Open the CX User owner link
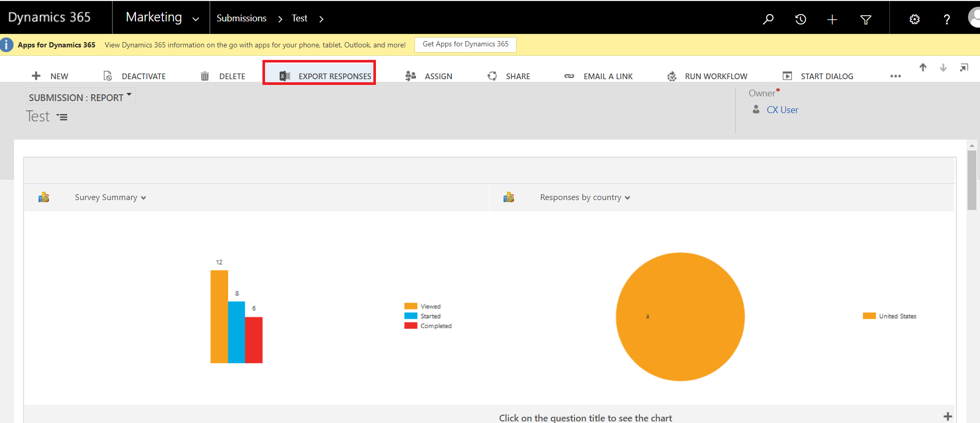The width and height of the screenshot is (980, 423). pos(782,110)
